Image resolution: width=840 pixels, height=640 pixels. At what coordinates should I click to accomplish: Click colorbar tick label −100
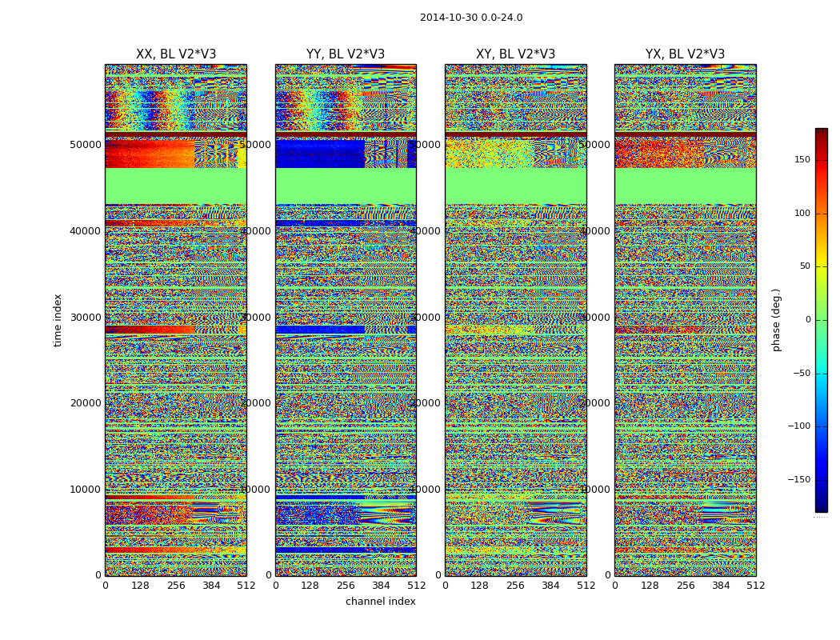(x=798, y=426)
